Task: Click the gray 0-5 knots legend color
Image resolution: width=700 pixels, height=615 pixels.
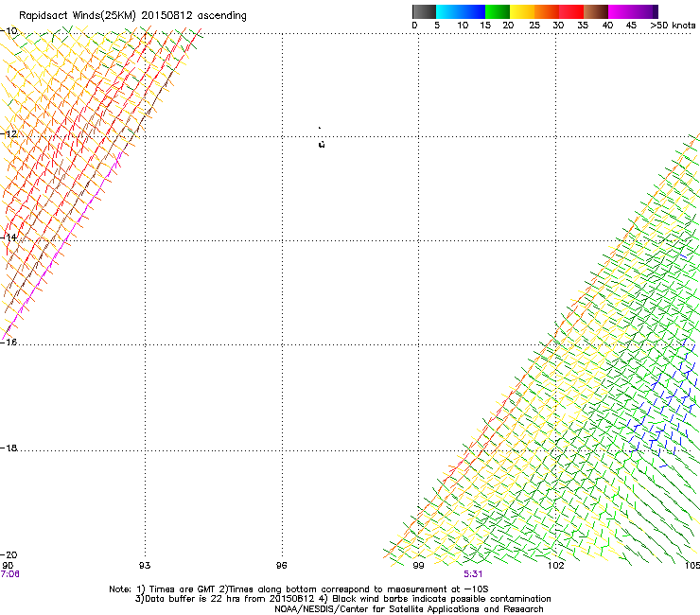Action: [x=424, y=11]
